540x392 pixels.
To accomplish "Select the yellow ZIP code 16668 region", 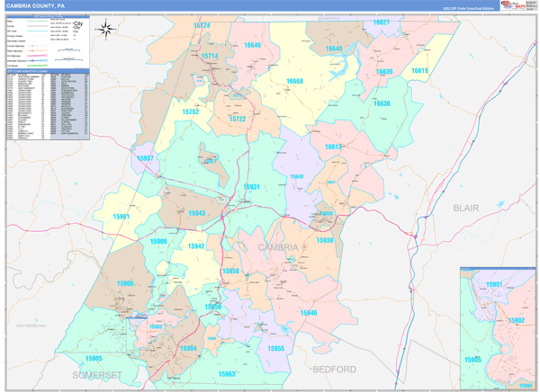I will click(294, 82).
